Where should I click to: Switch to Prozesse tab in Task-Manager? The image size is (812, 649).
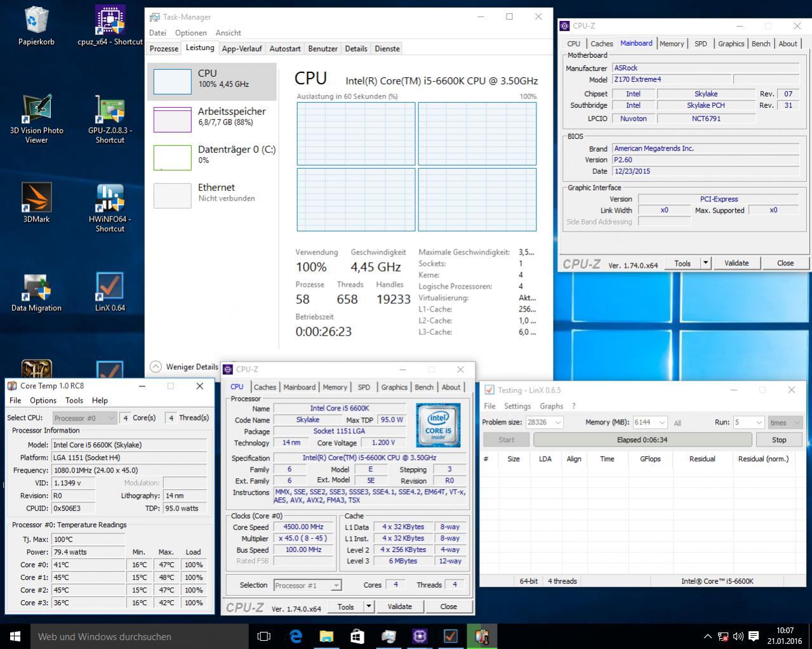tap(164, 48)
